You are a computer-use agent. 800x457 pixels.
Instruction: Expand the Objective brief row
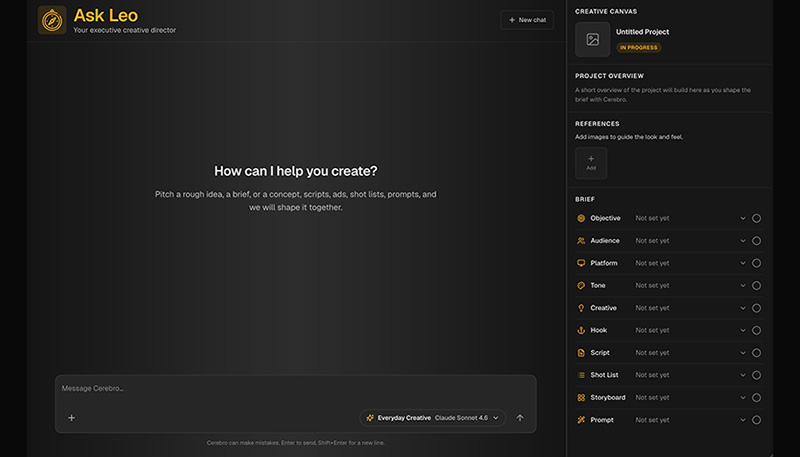click(x=742, y=218)
